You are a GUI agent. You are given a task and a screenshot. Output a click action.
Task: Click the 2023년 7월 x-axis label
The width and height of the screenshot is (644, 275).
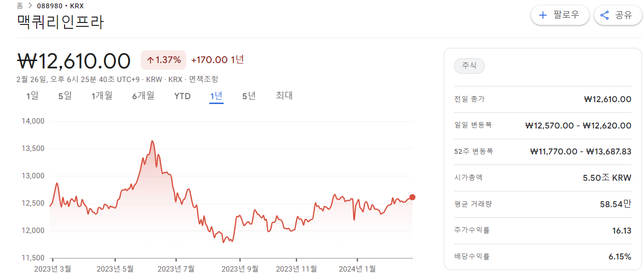click(176, 269)
